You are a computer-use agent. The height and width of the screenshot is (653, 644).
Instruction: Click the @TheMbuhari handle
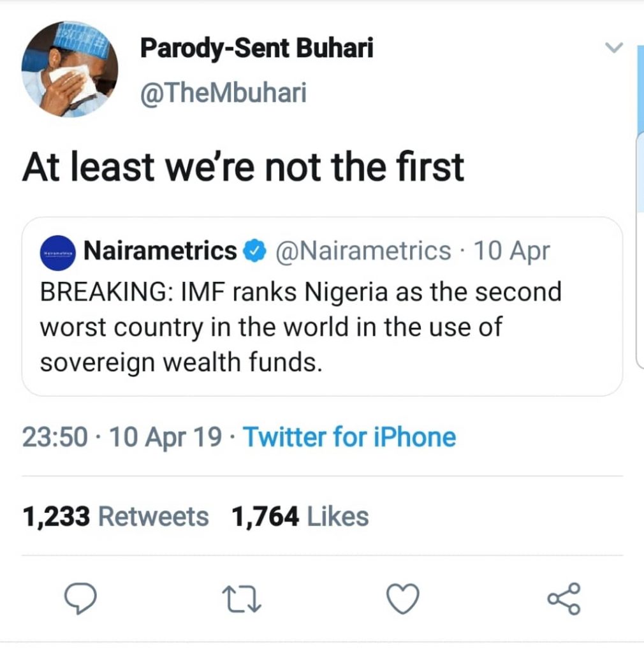click(x=223, y=93)
